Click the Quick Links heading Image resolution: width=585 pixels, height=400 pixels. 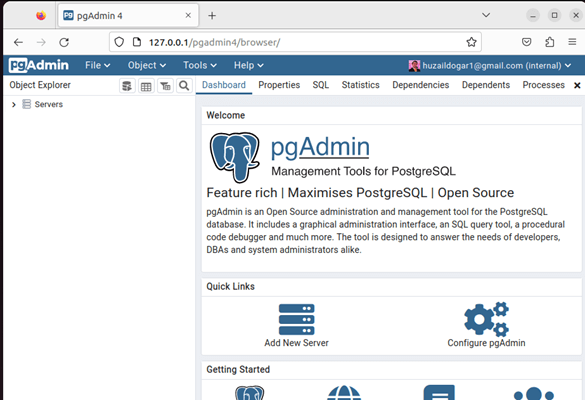231,287
